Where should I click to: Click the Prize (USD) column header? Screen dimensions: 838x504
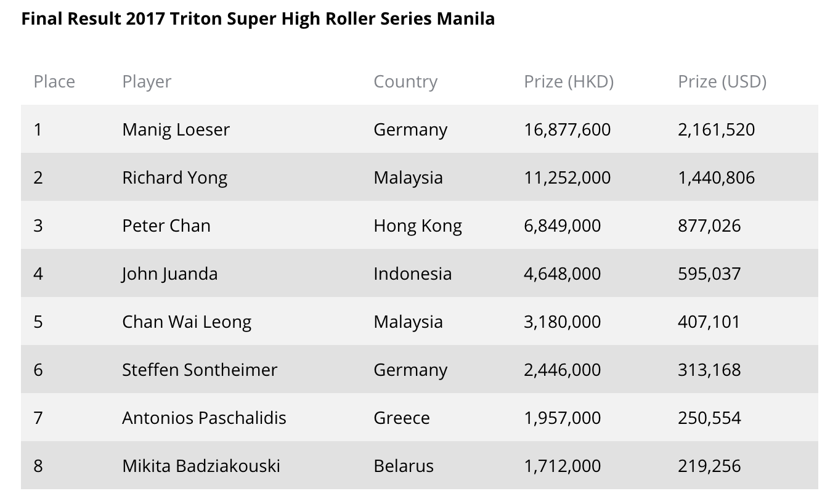click(722, 81)
